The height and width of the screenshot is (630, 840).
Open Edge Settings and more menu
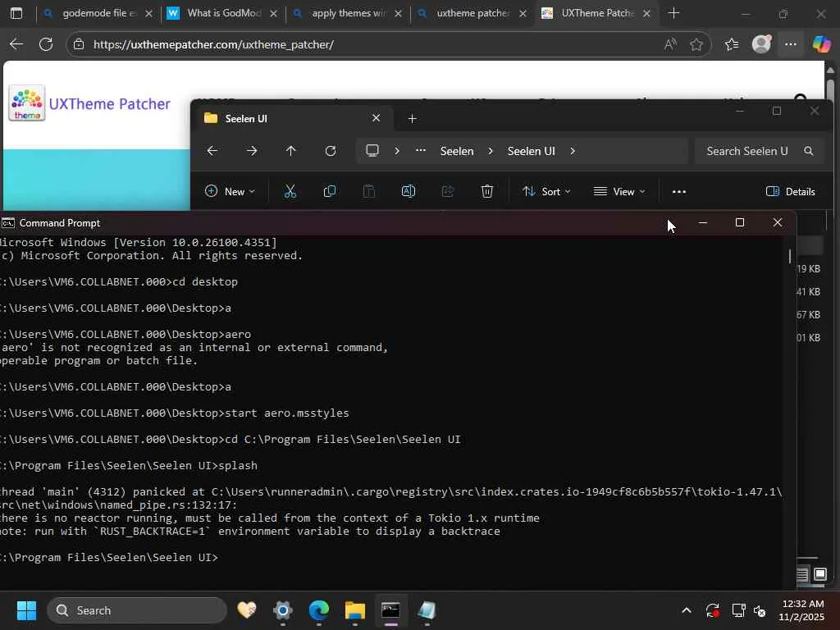(x=791, y=44)
